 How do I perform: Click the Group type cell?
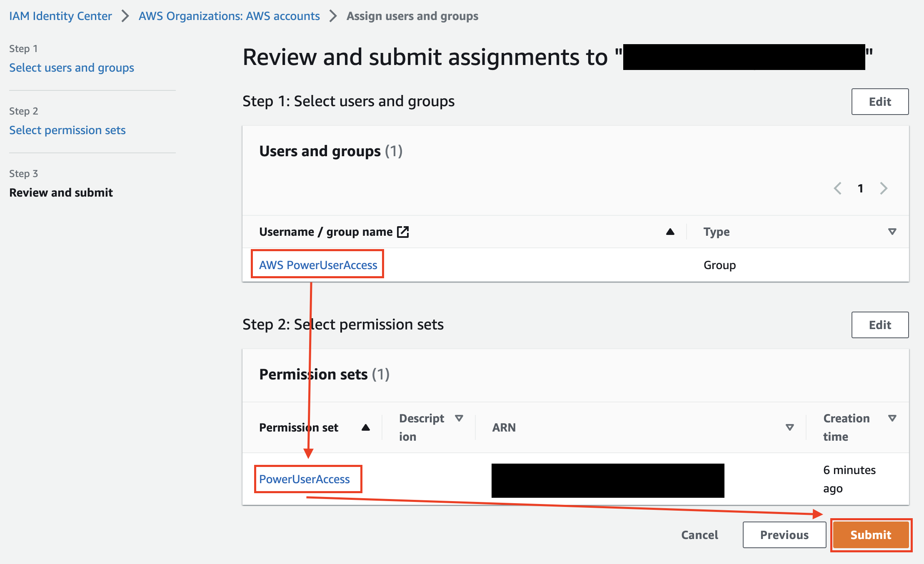[x=719, y=265]
